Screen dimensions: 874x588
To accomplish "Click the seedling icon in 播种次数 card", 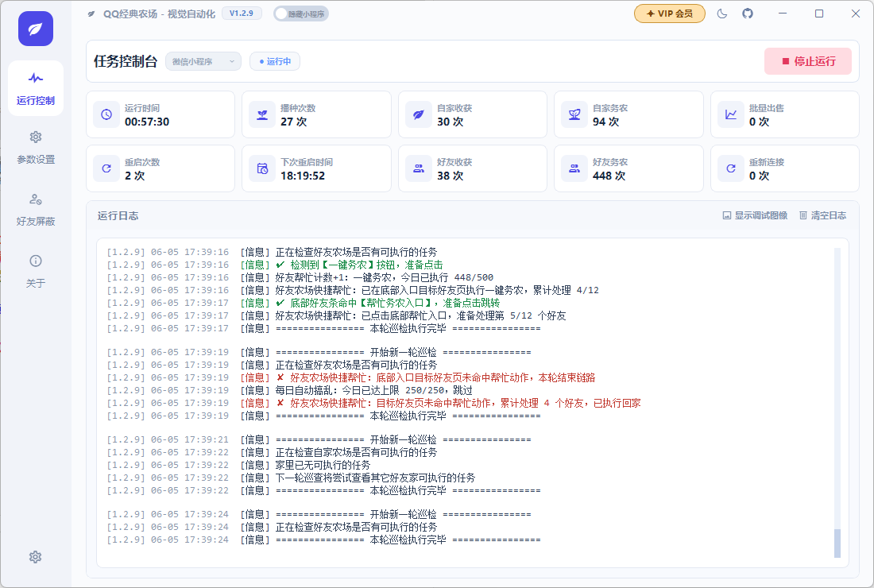I will [x=262, y=114].
